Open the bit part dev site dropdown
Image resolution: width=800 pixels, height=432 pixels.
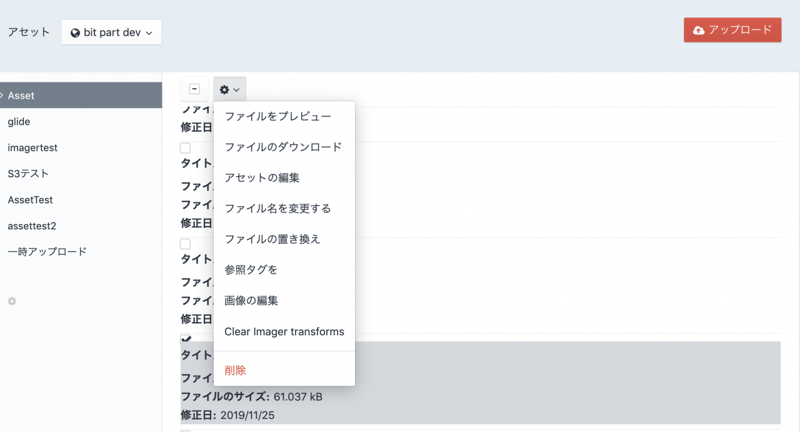111,32
